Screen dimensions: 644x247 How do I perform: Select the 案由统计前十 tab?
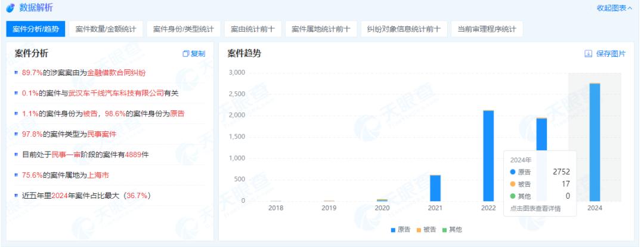[x=253, y=29]
